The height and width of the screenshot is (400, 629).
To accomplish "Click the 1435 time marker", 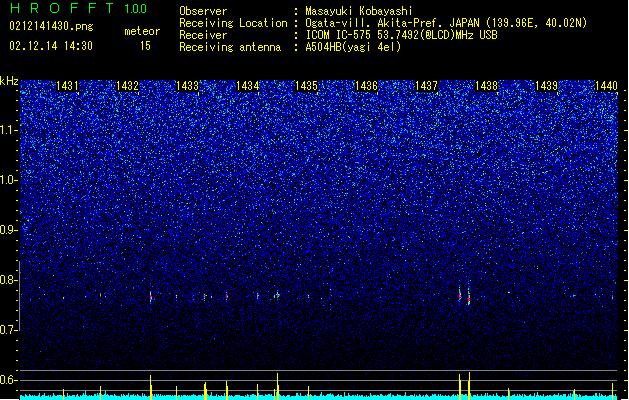I will tap(307, 86).
